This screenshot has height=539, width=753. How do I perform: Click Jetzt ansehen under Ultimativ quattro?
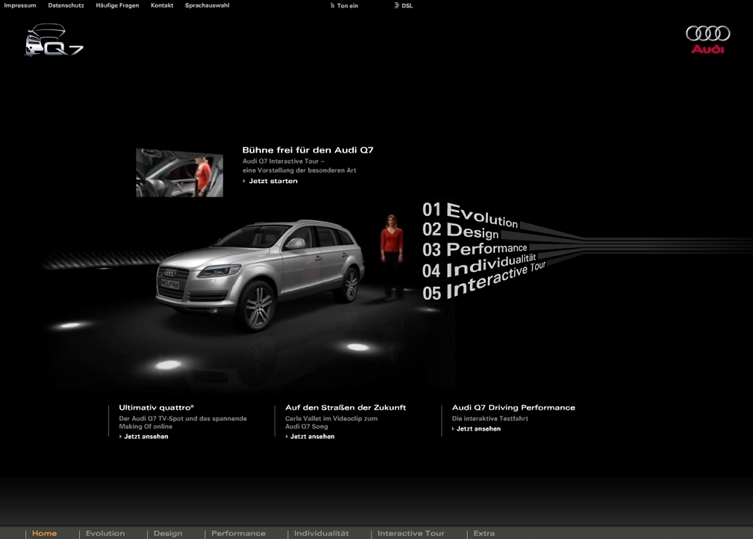(x=145, y=437)
